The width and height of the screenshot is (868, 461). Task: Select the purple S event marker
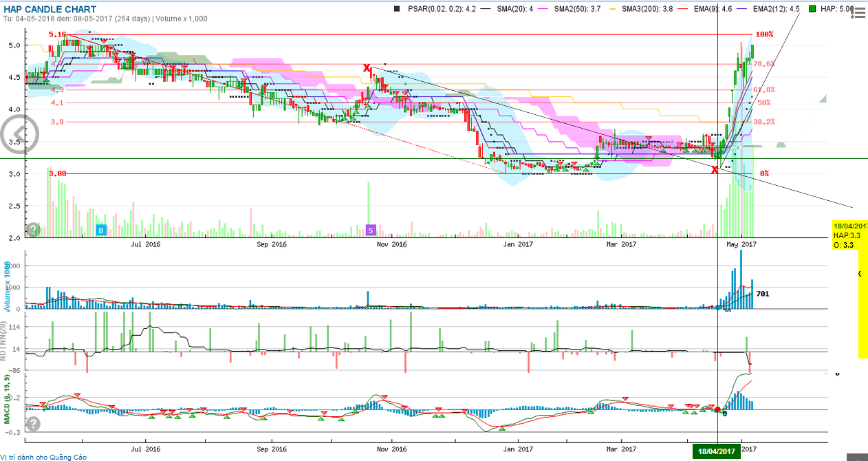(371, 230)
